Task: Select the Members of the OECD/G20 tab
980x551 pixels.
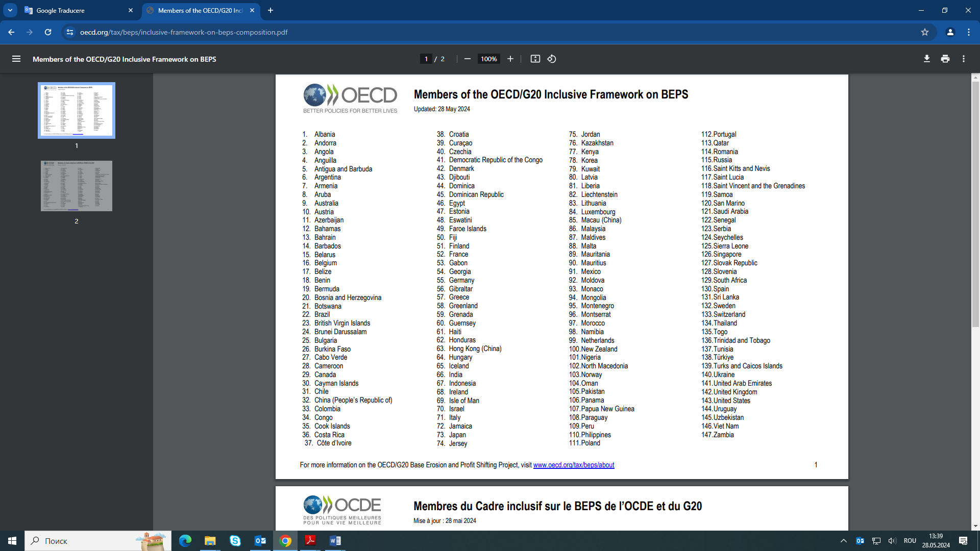Action: 200,10
